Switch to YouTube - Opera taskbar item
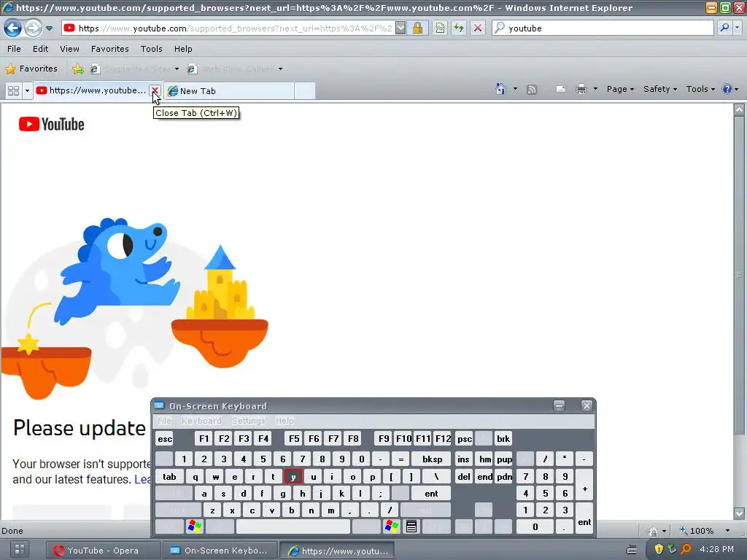The image size is (747, 560). [102, 551]
